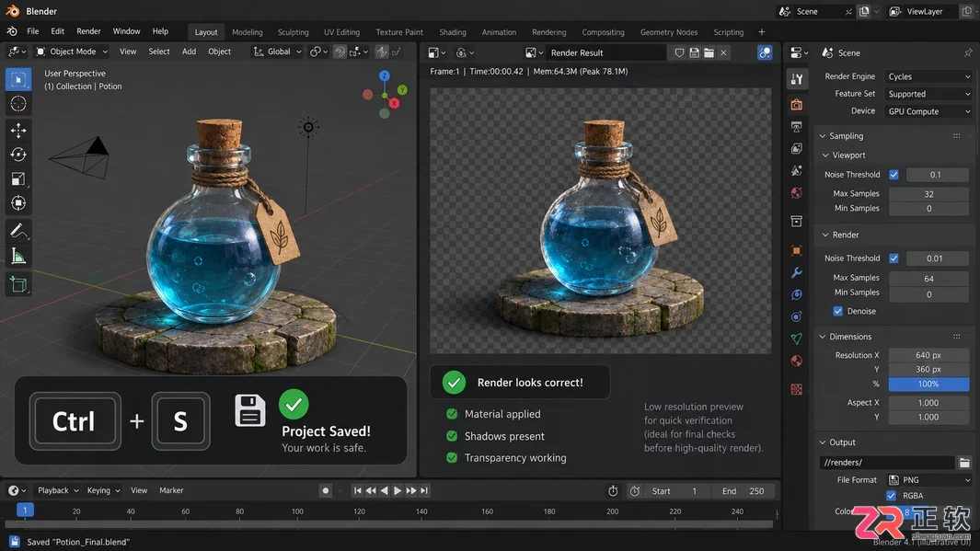Disable the Denoise checkbox
Screen dimensions: 980x551
pos(838,311)
